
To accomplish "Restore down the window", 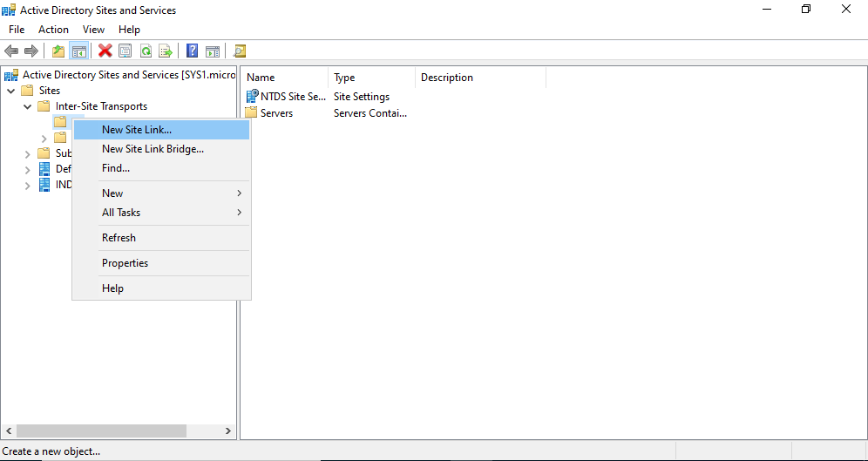I will [x=806, y=10].
